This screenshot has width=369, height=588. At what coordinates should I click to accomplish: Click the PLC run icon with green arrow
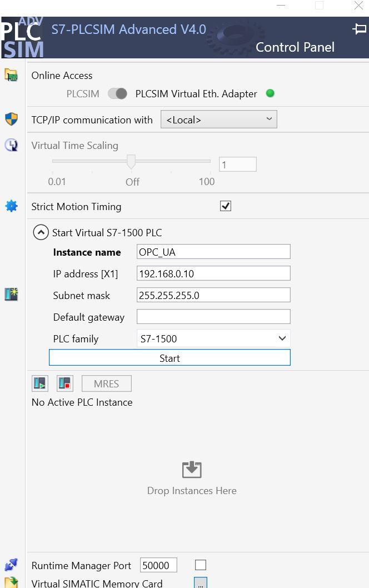pyautogui.click(x=40, y=383)
